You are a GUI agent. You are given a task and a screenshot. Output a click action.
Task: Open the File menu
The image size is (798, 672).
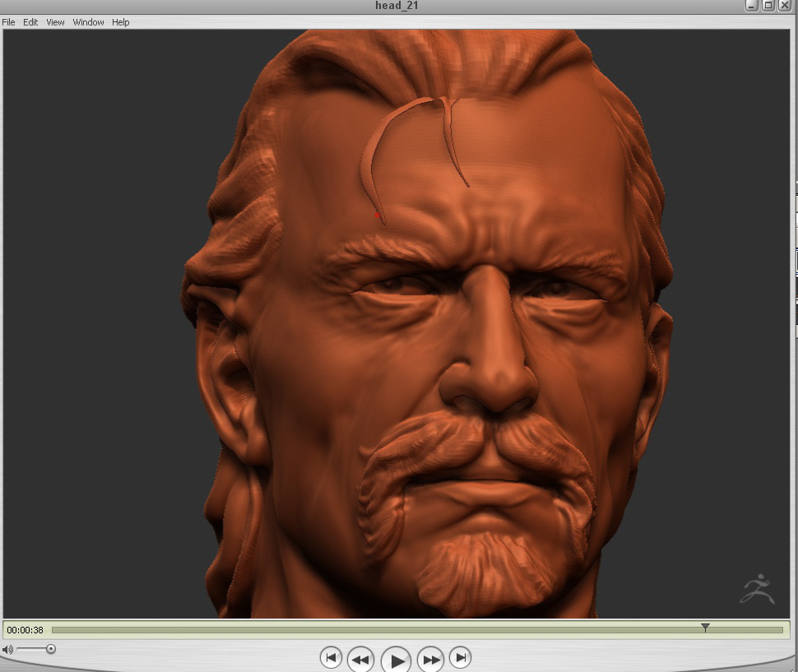click(x=8, y=22)
